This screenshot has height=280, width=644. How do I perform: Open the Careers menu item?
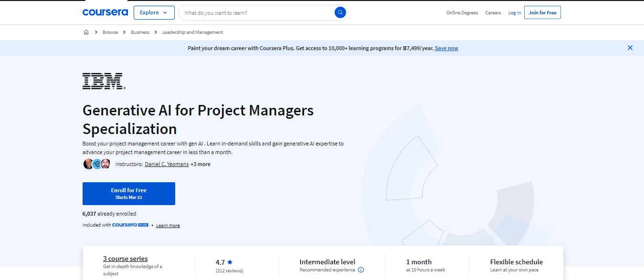click(x=493, y=13)
